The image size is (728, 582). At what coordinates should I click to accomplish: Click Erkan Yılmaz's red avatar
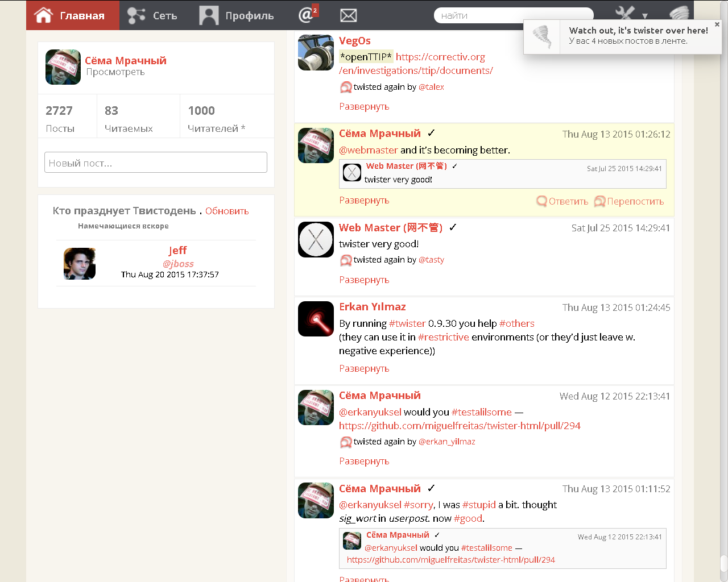tap(316, 319)
